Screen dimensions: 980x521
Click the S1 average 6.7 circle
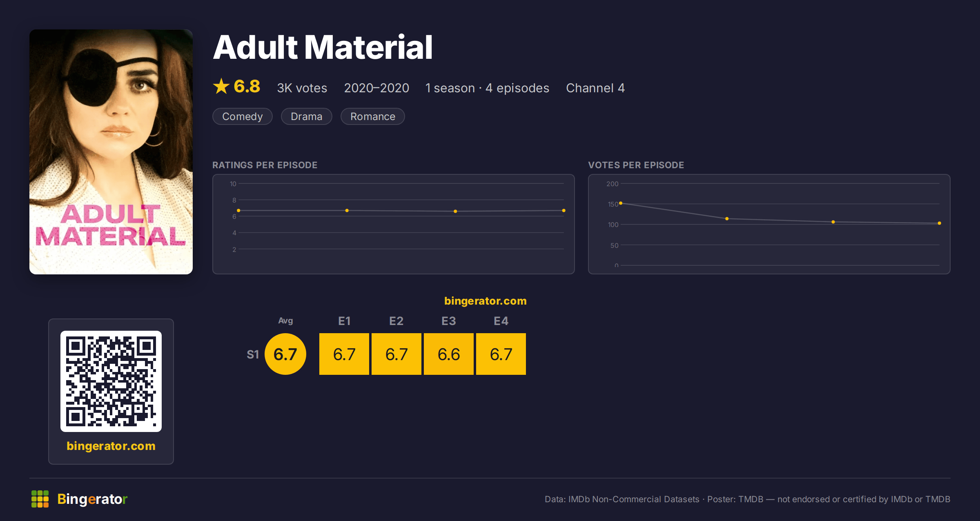pyautogui.click(x=285, y=354)
